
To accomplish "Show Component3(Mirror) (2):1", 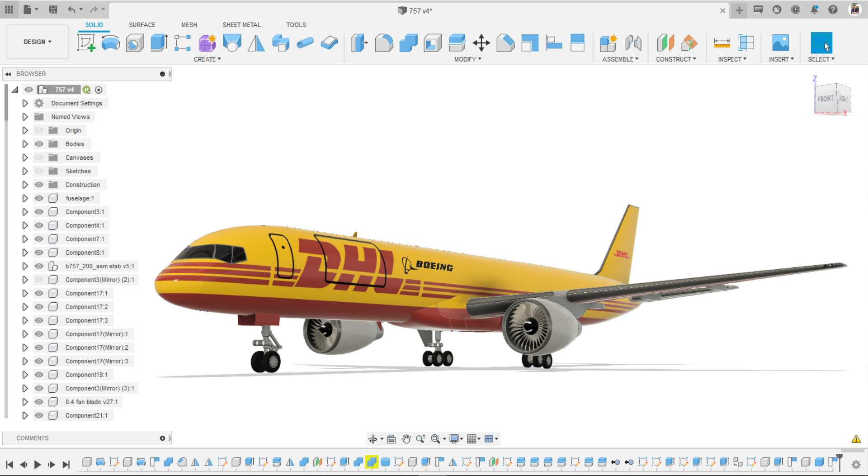I will click(39, 280).
